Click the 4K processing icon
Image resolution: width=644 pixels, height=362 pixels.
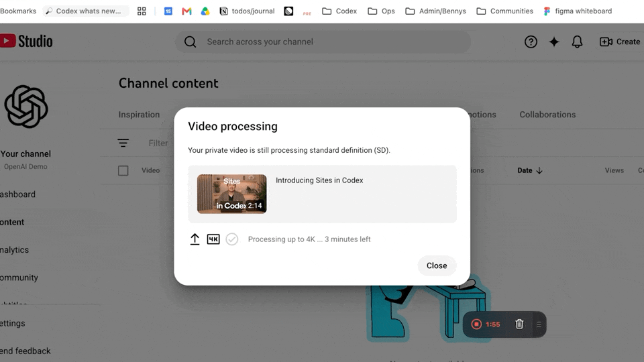(213, 239)
